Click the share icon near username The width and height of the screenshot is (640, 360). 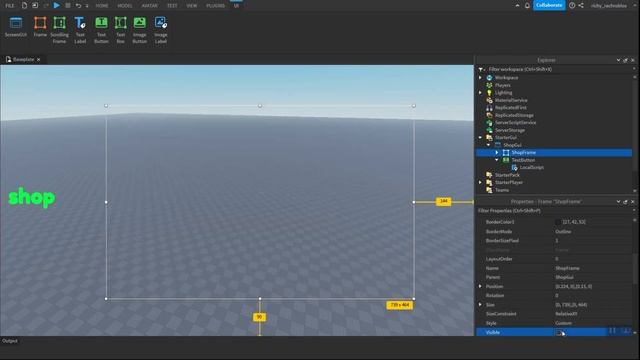(x=581, y=5)
